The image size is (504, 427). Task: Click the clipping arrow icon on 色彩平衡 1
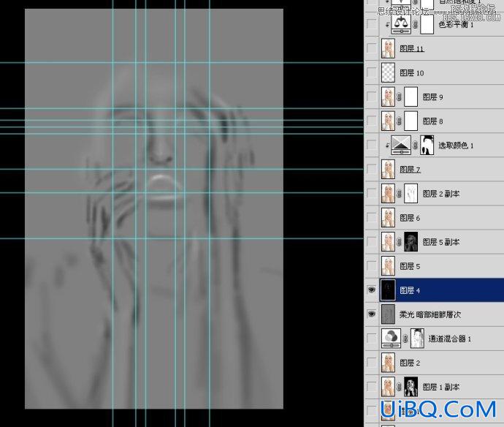tap(387, 25)
